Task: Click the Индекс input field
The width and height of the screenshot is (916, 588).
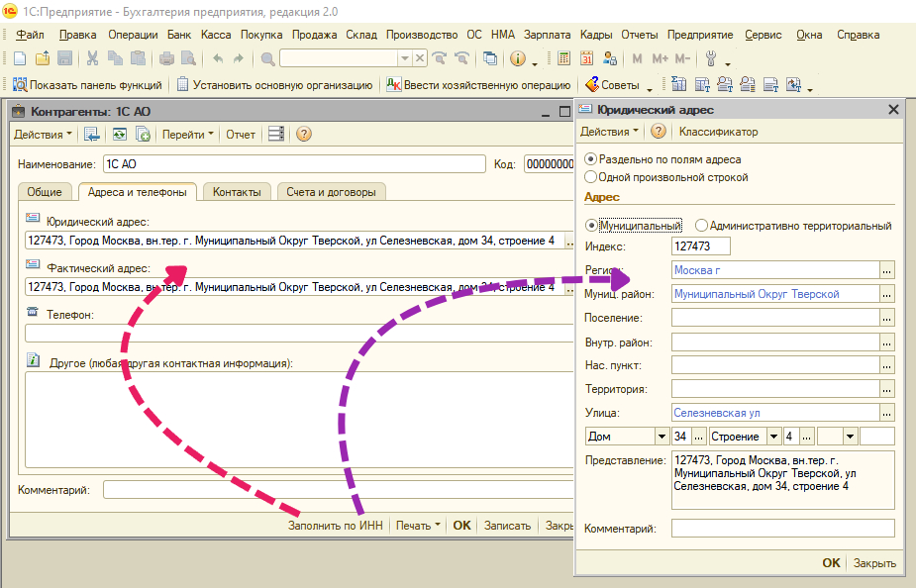Action: point(700,246)
